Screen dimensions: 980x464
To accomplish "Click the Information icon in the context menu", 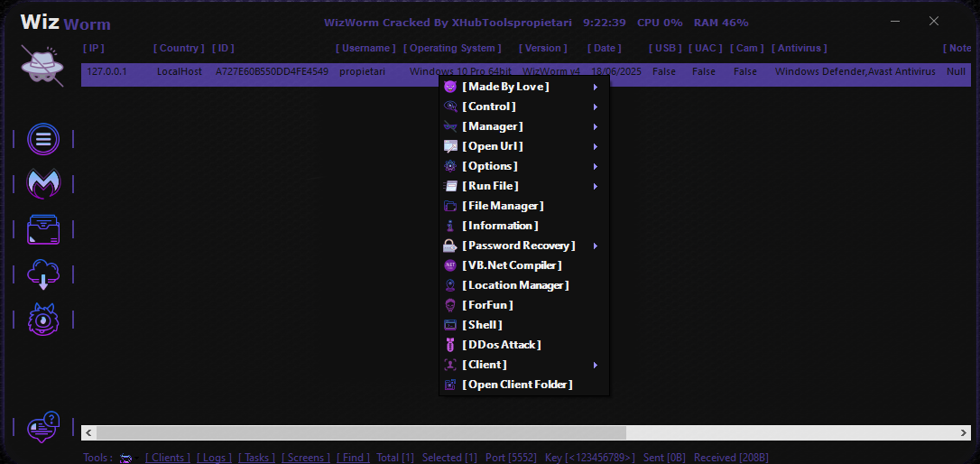I will pyautogui.click(x=450, y=226).
